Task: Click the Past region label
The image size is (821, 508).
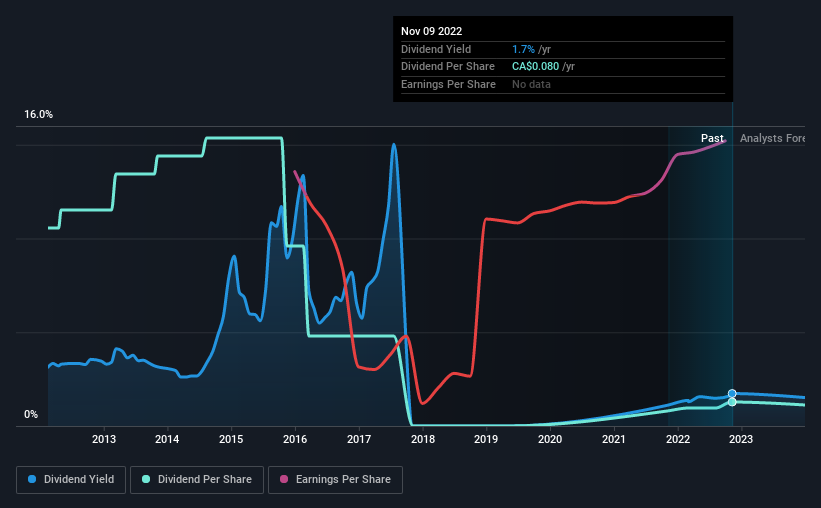Action: click(x=712, y=138)
